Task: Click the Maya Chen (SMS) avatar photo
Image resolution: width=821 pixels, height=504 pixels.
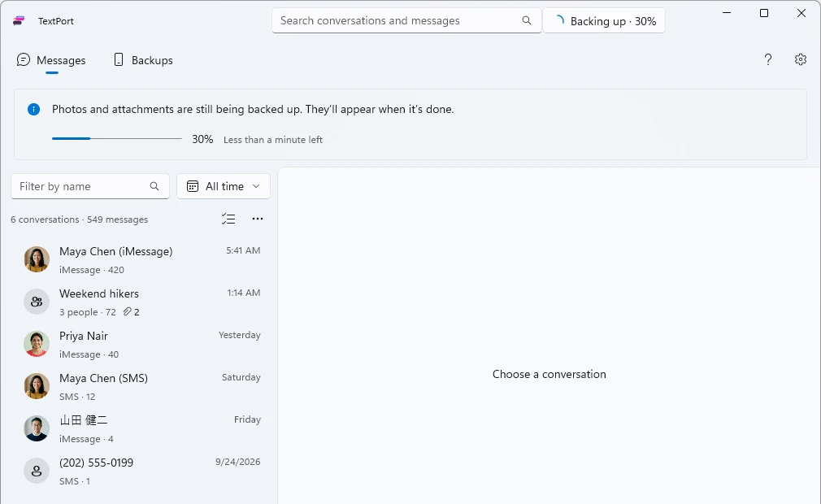Action: [37, 386]
